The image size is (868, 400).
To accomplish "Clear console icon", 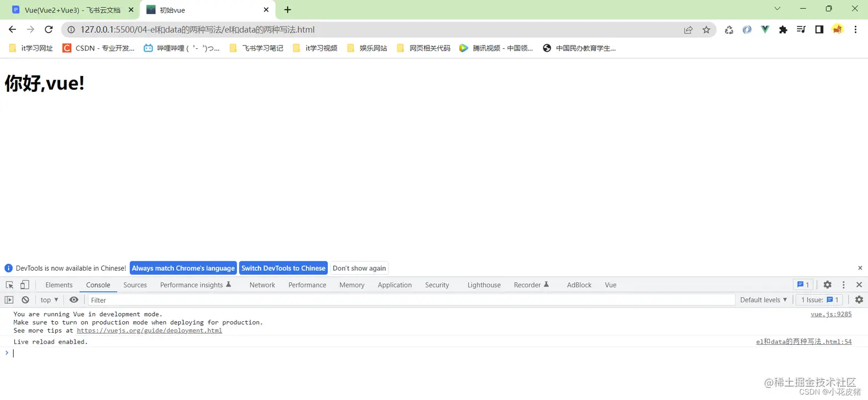I will [25, 300].
